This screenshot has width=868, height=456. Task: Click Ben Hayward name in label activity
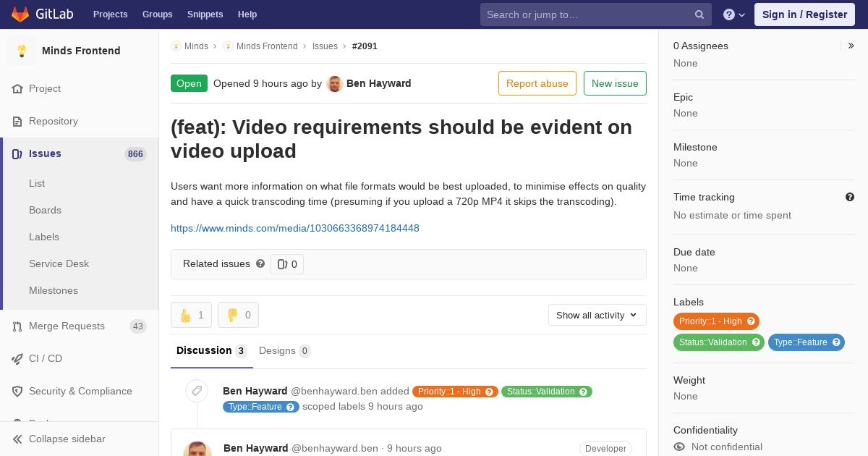(x=255, y=391)
